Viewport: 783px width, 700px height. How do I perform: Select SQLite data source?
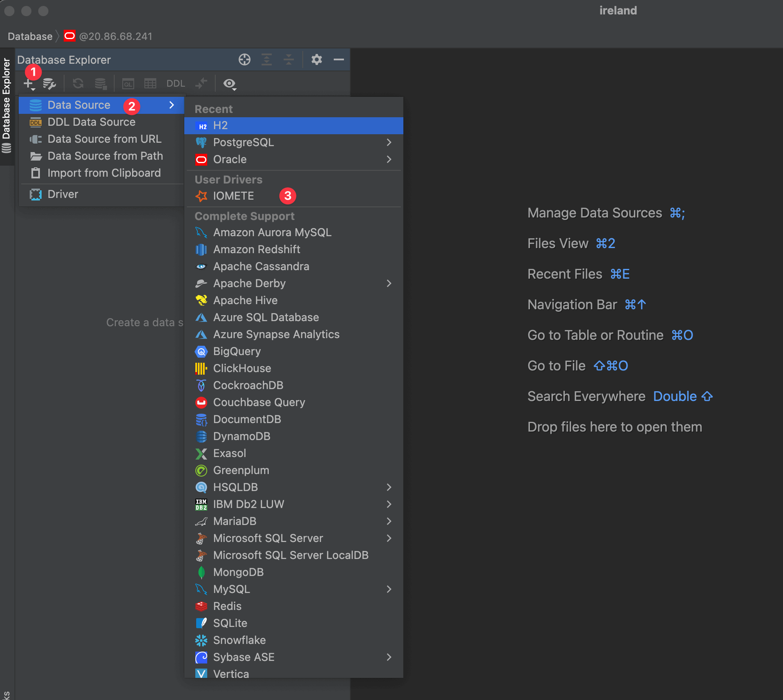coord(294,623)
